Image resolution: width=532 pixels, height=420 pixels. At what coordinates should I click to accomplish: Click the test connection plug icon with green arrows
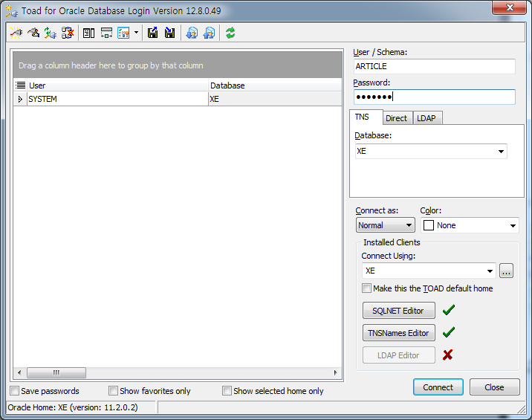point(51,33)
